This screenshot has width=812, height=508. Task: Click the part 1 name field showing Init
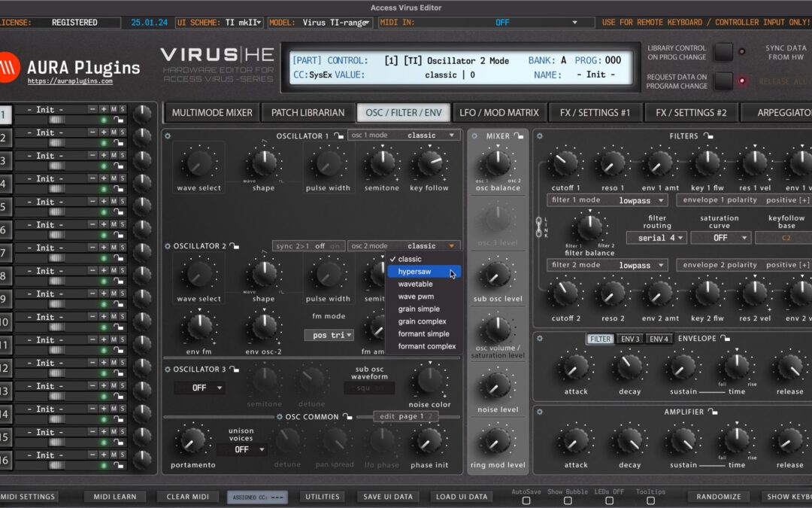coord(47,110)
